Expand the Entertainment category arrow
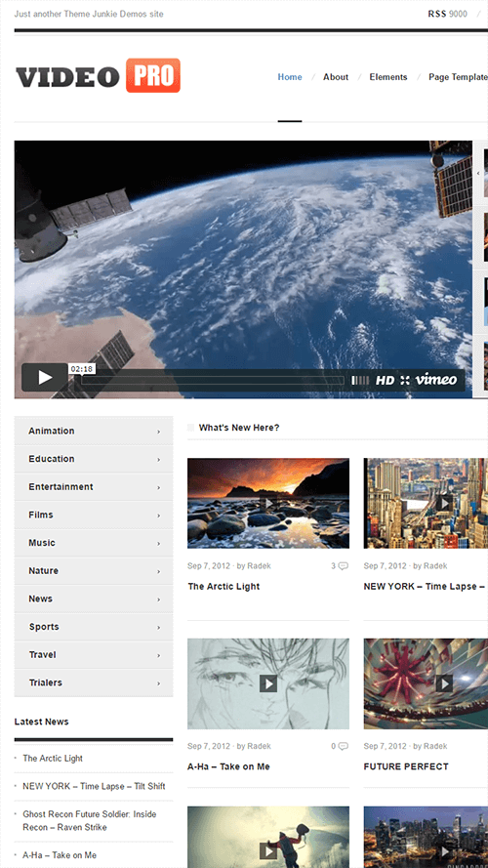Image resolution: width=488 pixels, height=868 pixels. click(159, 487)
